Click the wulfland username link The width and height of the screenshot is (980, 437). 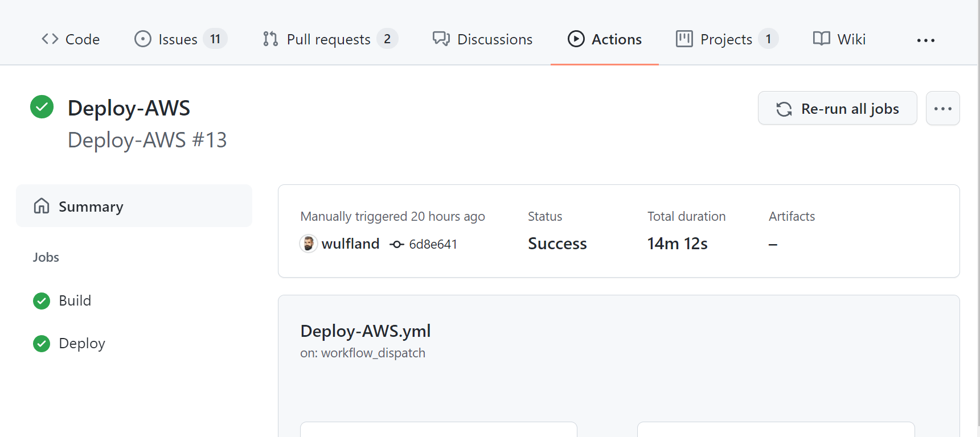350,244
